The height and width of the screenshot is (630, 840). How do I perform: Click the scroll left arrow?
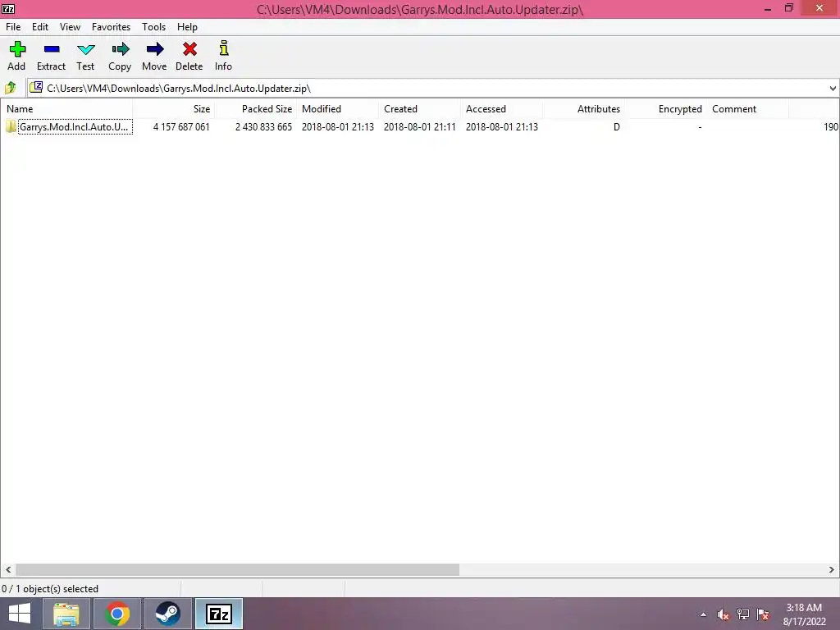tap(8, 569)
